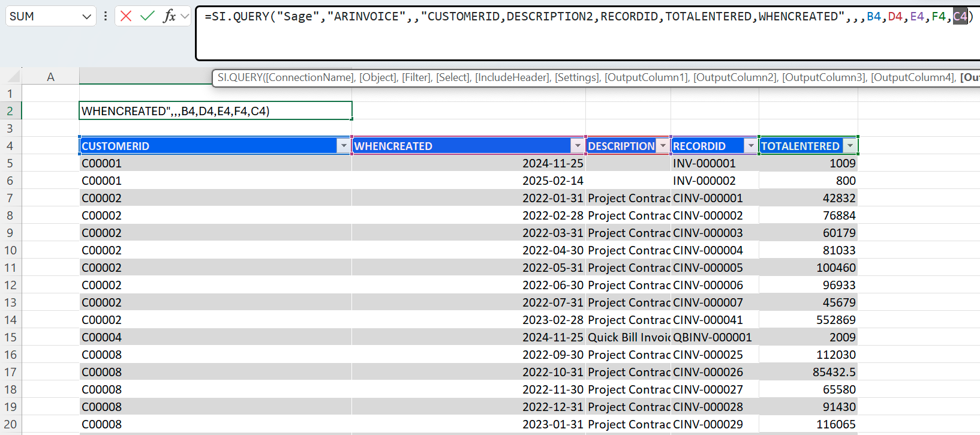Select the row 15 header
This screenshot has height=435, width=980.
[10, 337]
